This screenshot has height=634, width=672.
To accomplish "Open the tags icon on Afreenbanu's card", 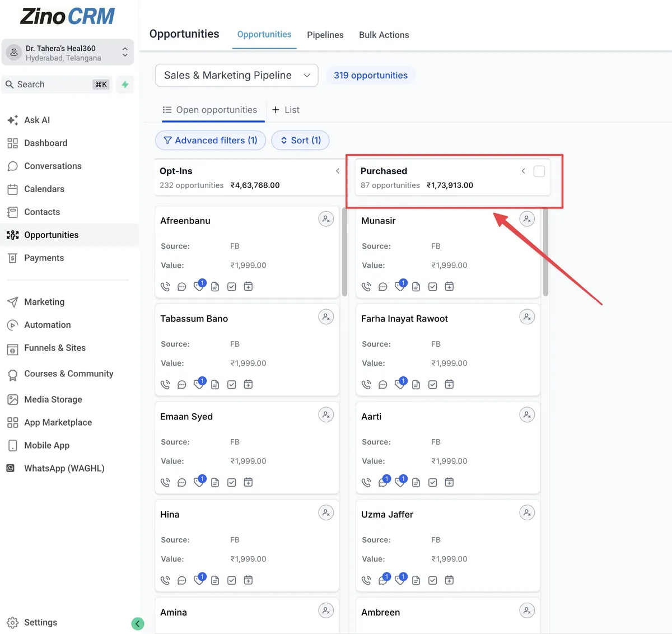I will (x=199, y=286).
